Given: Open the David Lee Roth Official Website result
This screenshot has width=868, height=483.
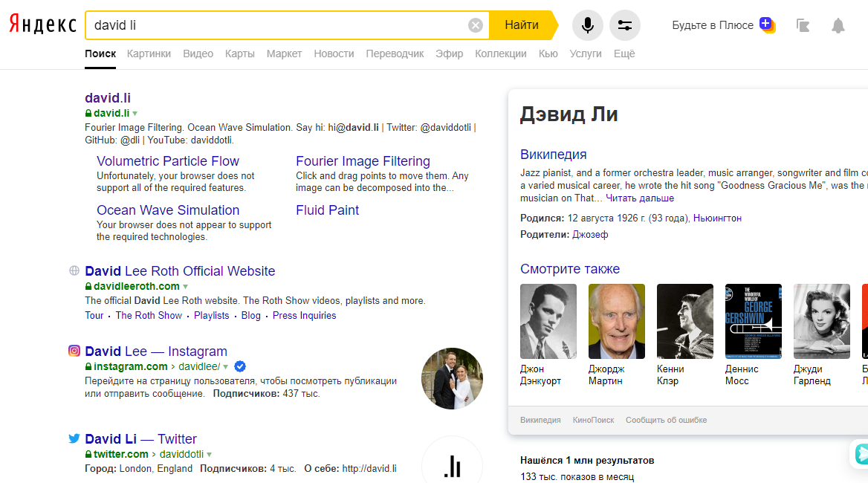Looking at the screenshot, I should 180,271.
